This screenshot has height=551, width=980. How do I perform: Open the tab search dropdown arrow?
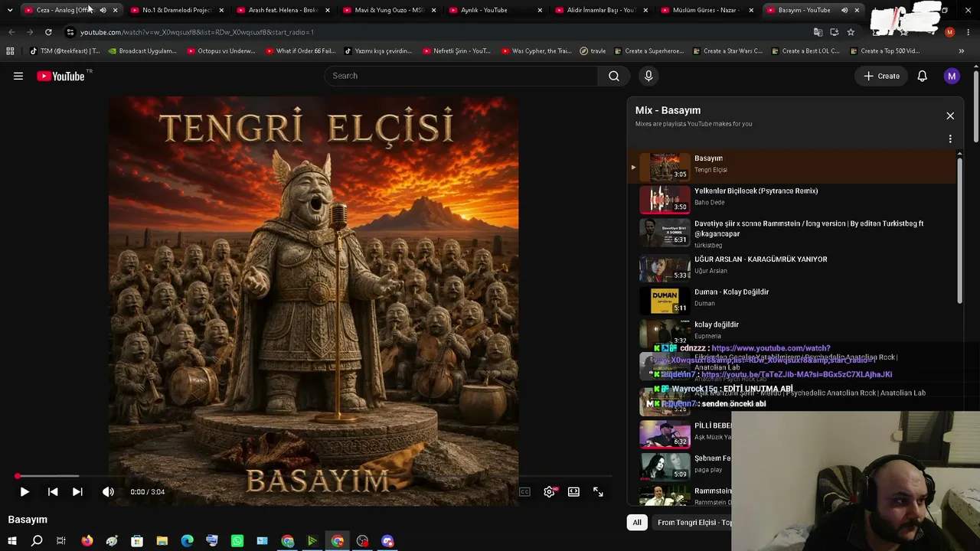pos(9,10)
